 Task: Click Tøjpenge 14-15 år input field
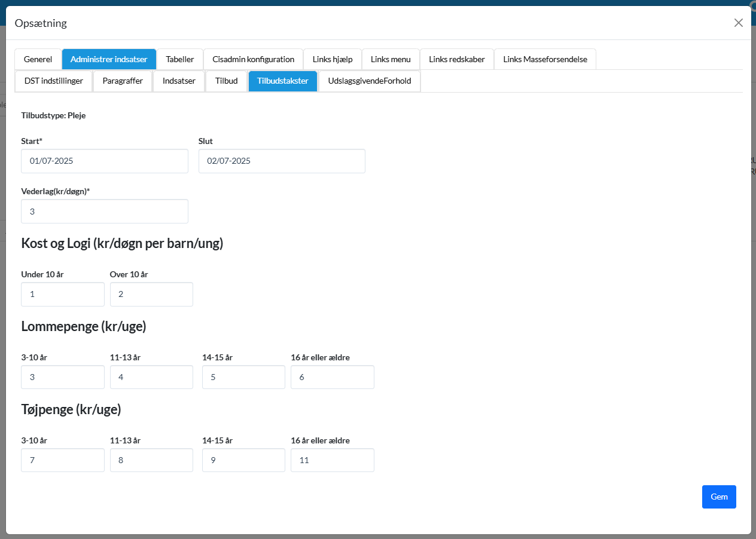[x=243, y=460]
